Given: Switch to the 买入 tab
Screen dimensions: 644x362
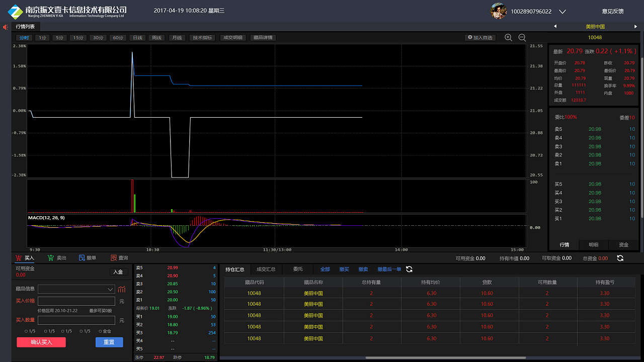Looking at the screenshot, I should coord(25,258).
